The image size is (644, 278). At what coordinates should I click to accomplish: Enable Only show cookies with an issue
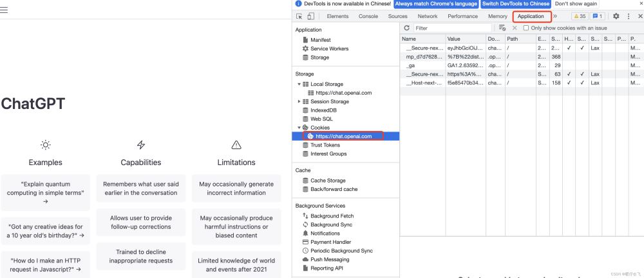pyautogui.click(x=526, y=28)
